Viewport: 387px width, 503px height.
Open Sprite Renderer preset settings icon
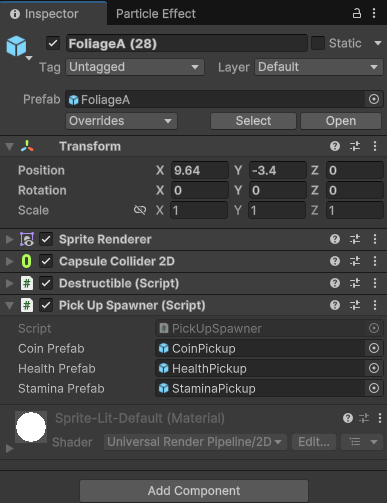(355, 239)
